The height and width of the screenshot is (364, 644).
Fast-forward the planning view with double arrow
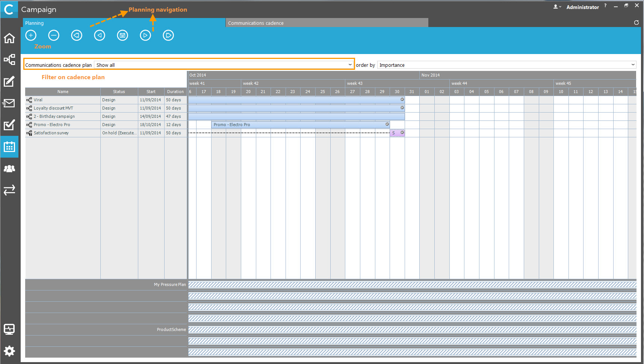168,36
